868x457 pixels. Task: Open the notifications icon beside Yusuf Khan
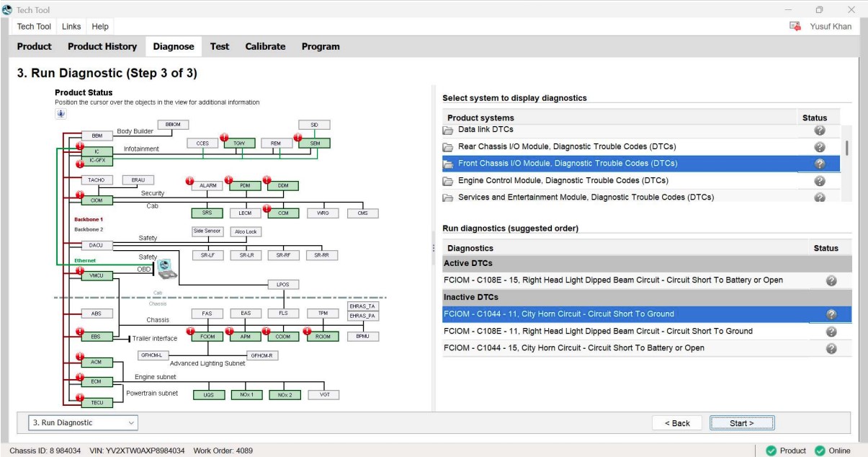795,27
